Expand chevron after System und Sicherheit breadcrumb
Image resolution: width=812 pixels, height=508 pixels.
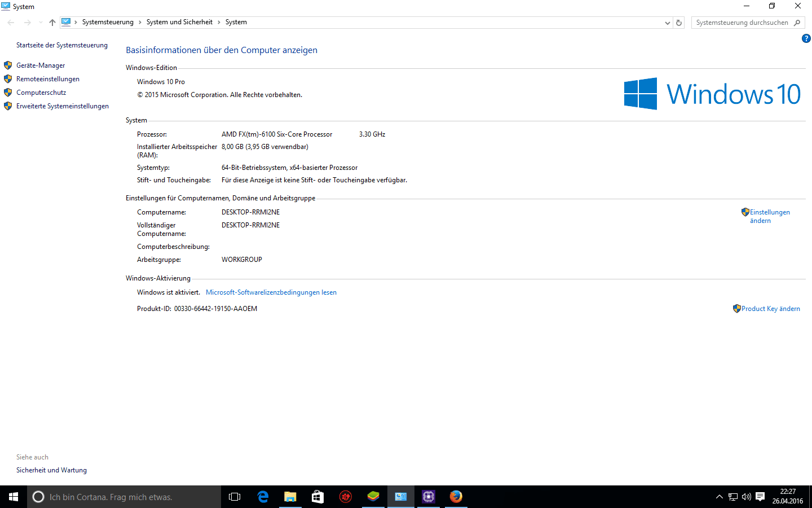click(219, 23)
